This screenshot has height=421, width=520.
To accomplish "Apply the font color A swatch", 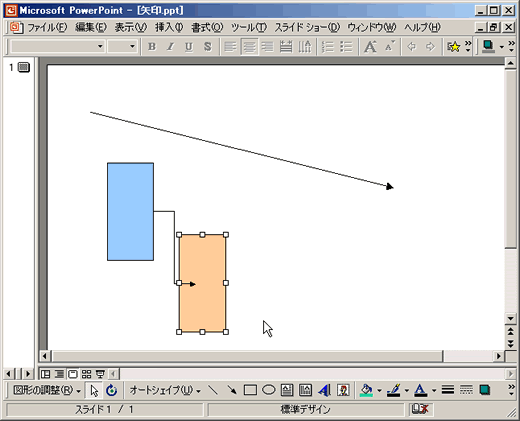I will [x=421, y=390].
